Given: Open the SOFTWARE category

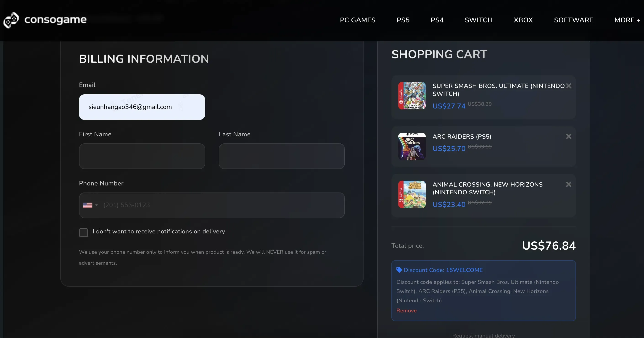Looking at the screenshot, I should [573, 20].
